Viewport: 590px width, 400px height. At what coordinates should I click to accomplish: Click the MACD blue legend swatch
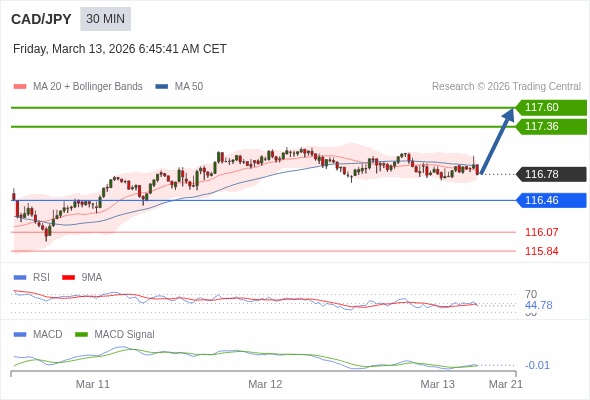[x=20, y=335]
